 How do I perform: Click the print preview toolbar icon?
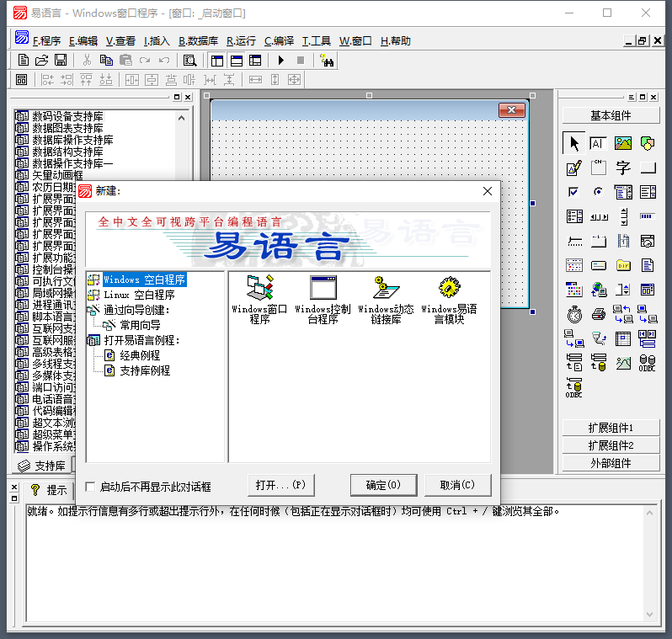189,61
